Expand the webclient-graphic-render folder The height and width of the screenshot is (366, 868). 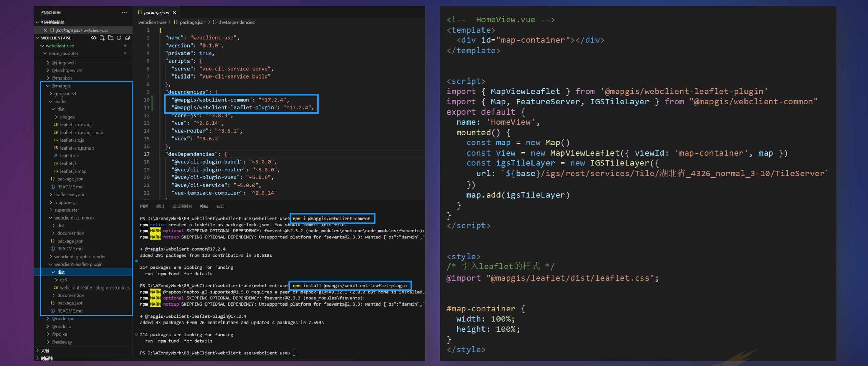pyautogui.click(x=51, y=257)
